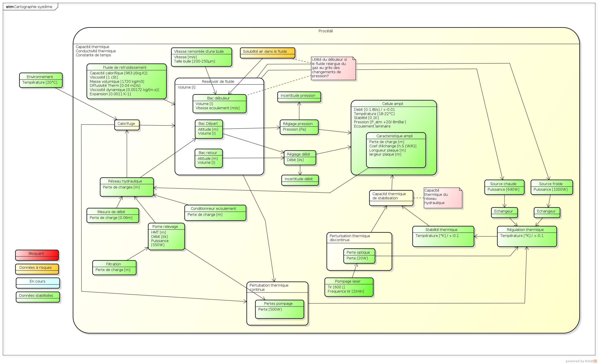The width and height of the screenshot is (598, 364).
Task: Click the Calorifuge state node
Action: click(127, 125)
